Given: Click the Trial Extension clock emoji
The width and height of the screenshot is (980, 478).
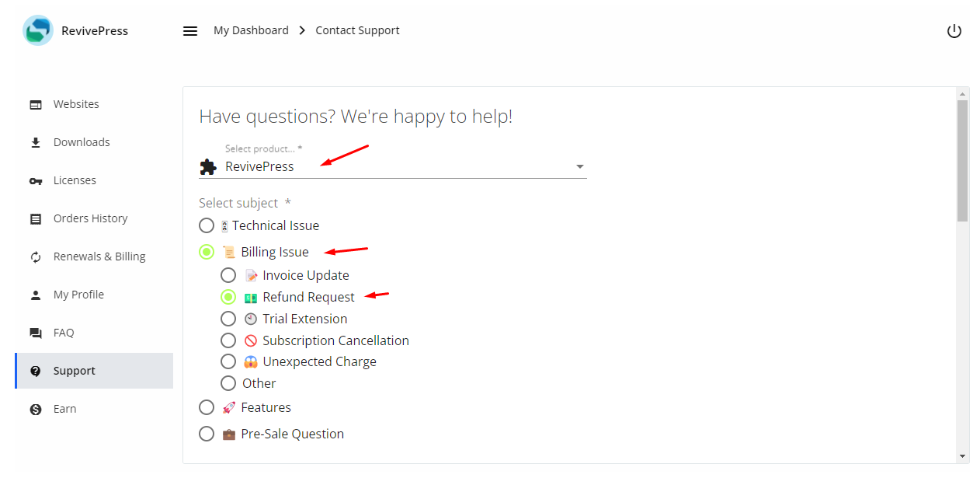Looking at the screenshot, I should (x=251, y=319).
